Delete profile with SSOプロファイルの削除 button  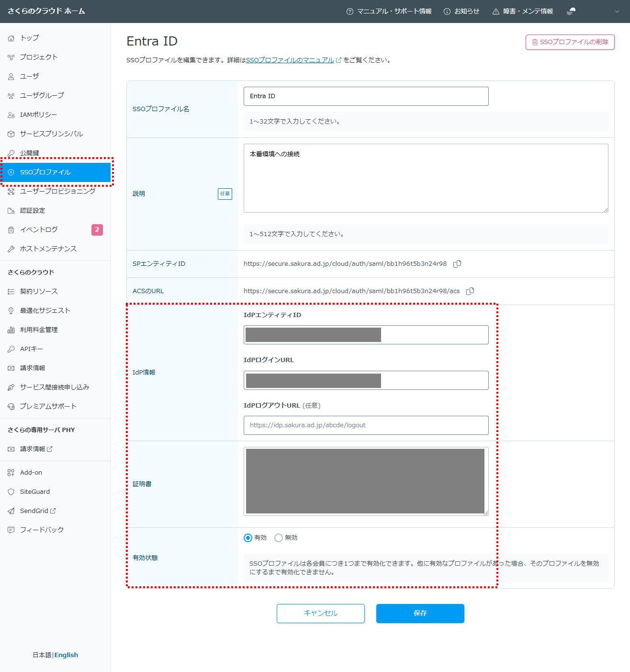coord(570,42)
